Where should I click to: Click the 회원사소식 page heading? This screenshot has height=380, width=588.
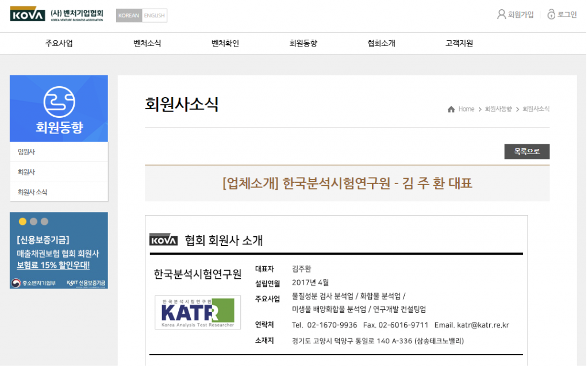[x=182, y=104]
